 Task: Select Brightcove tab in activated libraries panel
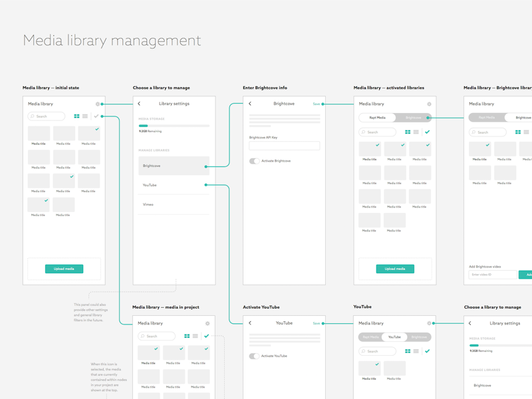tap(413, 118)
